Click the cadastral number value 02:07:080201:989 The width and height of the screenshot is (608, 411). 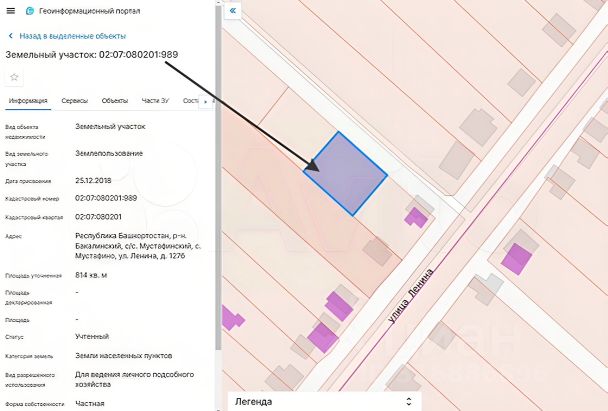106,198
